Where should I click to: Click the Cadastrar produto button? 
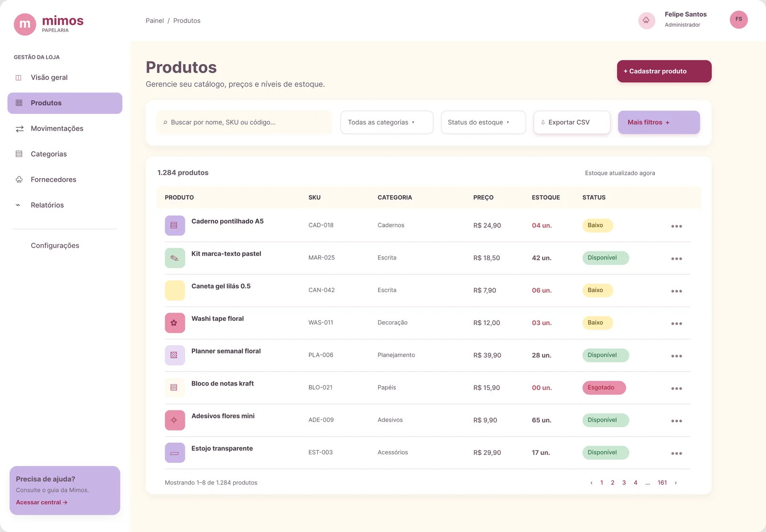click(664, 71)
